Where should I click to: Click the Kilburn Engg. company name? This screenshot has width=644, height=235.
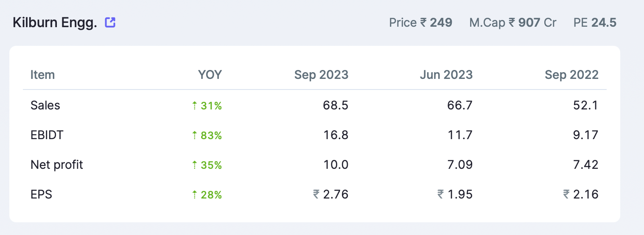[x=55, y=22]
